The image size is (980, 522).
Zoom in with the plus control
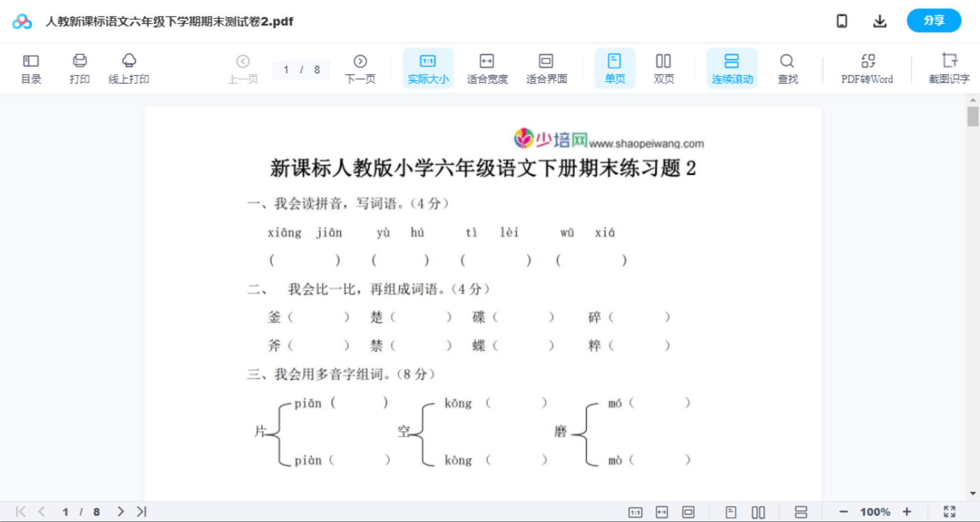click(907, 511)
